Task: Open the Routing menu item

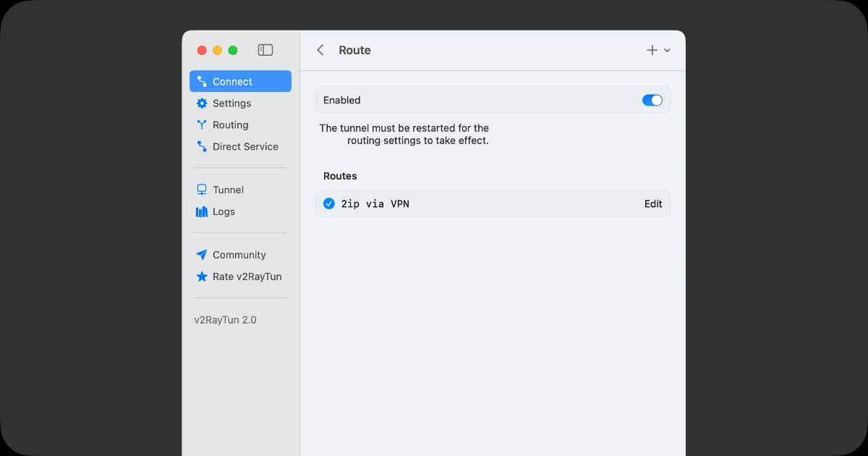Action: tap(230, 125)
